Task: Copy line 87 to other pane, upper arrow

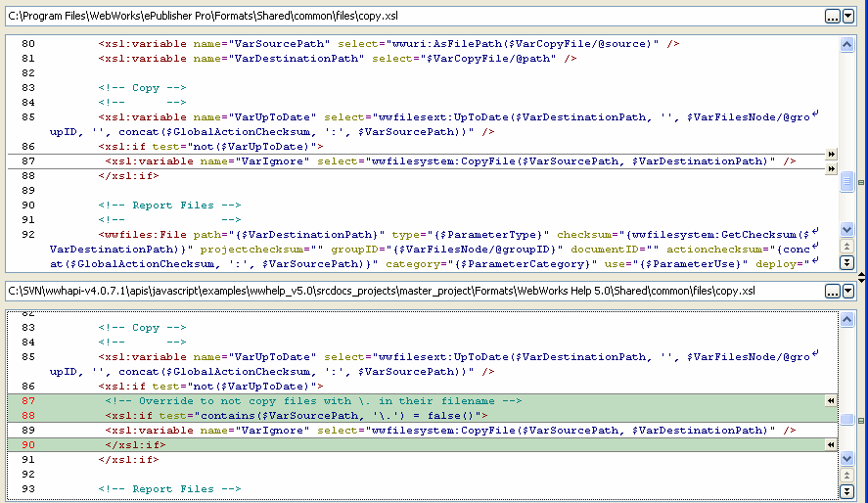Action: [x=831, y=154]
